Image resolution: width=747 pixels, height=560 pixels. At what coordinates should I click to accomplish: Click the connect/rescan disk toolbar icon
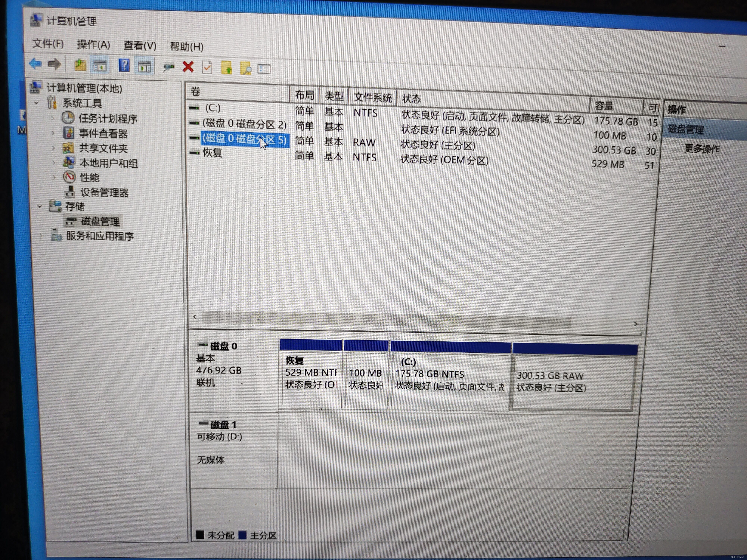[168, 67]
